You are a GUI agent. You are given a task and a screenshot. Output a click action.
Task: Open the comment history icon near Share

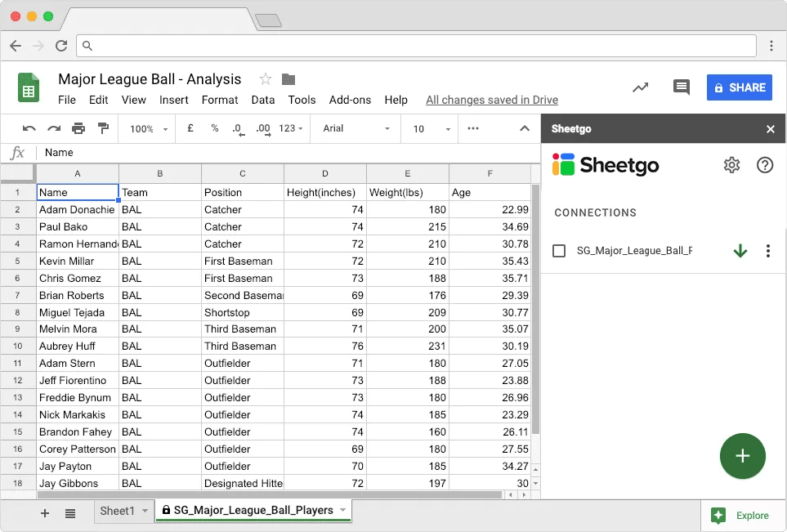tap(682, 87)
